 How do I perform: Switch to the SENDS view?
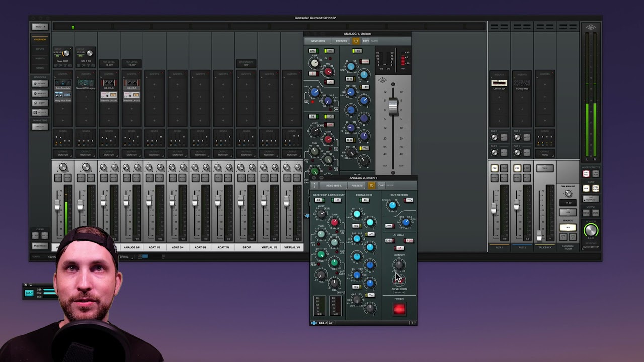coord(40,67)
